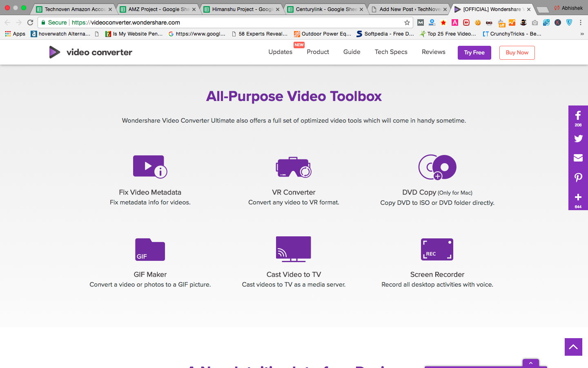The image size is (588, 368).
Task: Click the Cast Video to TV icon
Action: pyautogui.click(x=294, y=249)
